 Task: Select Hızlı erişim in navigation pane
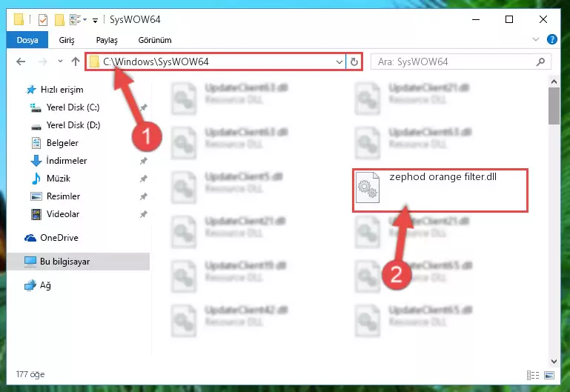(62, 90)
